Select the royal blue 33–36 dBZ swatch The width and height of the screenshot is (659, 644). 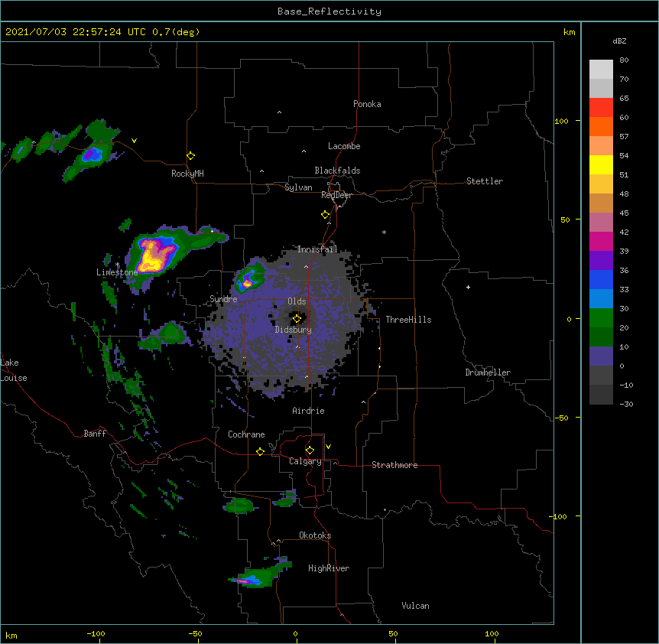point(601,279)
